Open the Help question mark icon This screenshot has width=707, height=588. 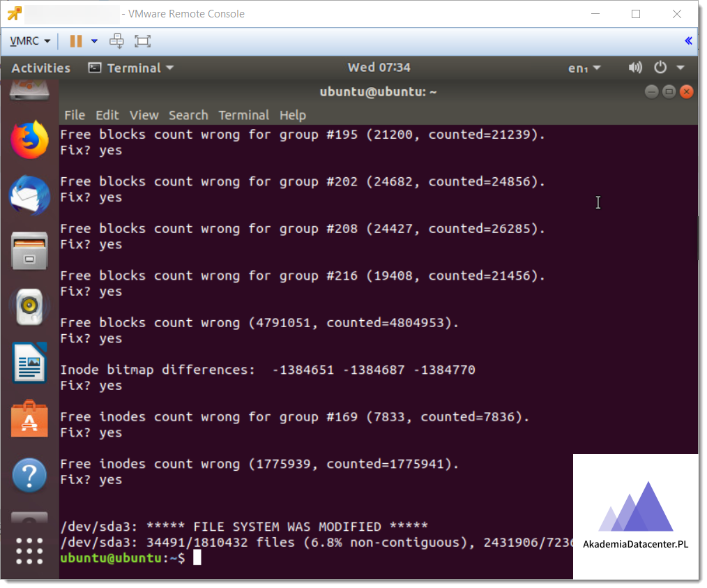point(29,476)
